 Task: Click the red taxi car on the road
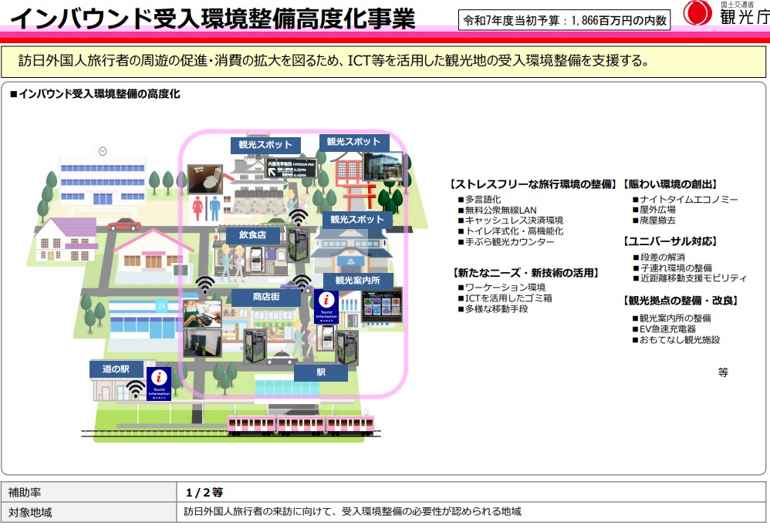tap(124, 225)
